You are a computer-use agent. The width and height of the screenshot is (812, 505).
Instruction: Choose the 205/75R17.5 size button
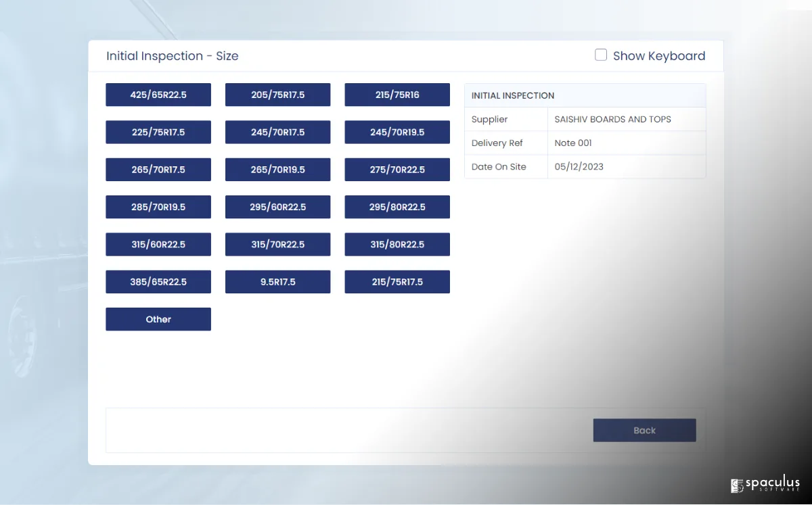pos(277,95)
